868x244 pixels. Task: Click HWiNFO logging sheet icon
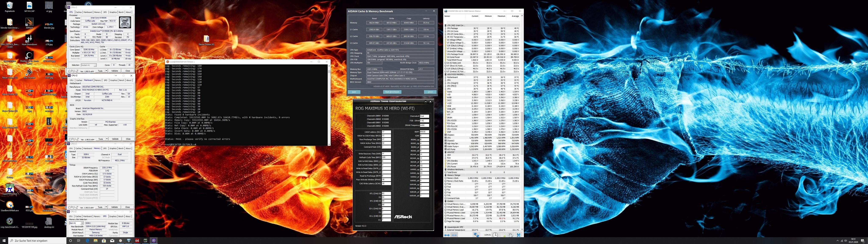[x=503, y=235]
